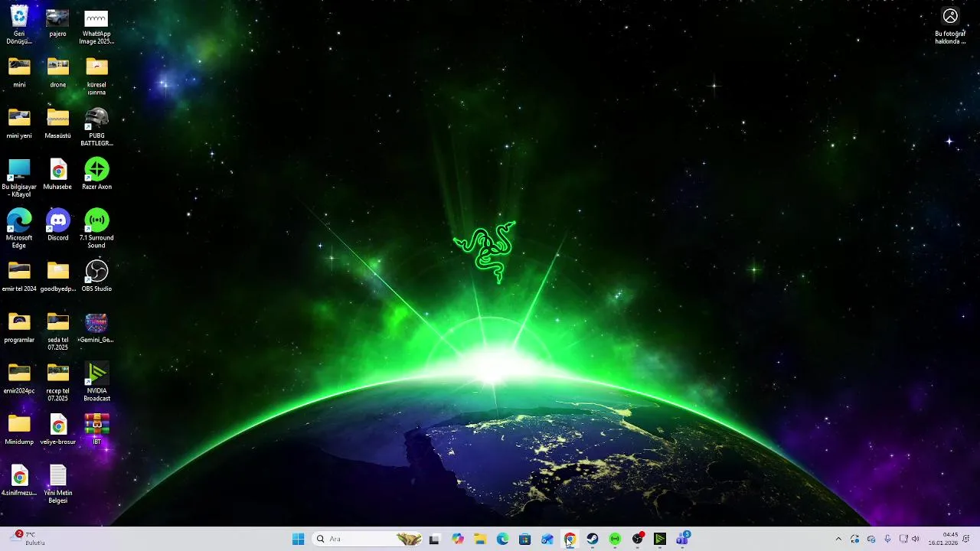
Task: Open network settings tray icon
Action: tap(903, 539)
